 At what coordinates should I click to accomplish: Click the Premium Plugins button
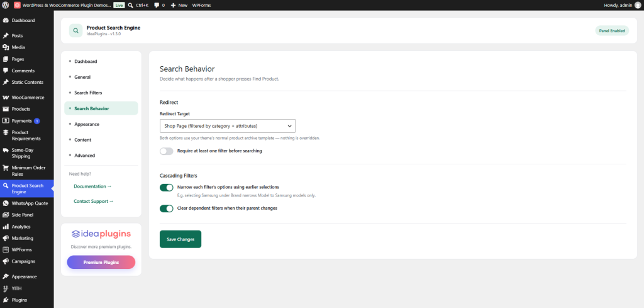101,263
